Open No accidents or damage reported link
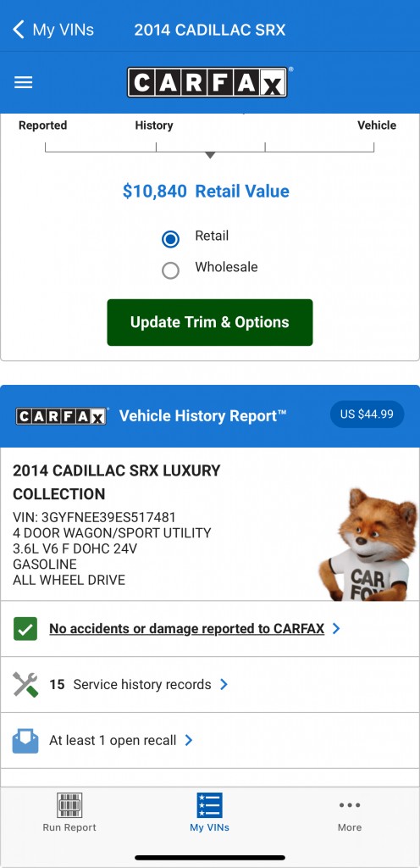 point(187,629)
